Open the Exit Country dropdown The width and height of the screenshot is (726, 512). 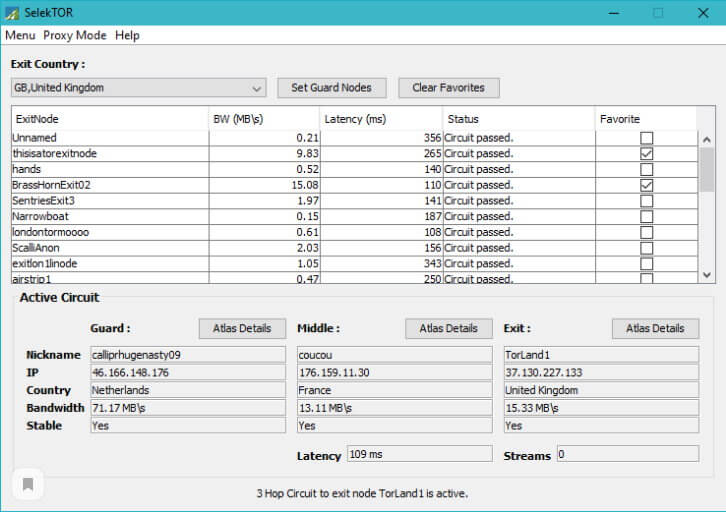138,88
